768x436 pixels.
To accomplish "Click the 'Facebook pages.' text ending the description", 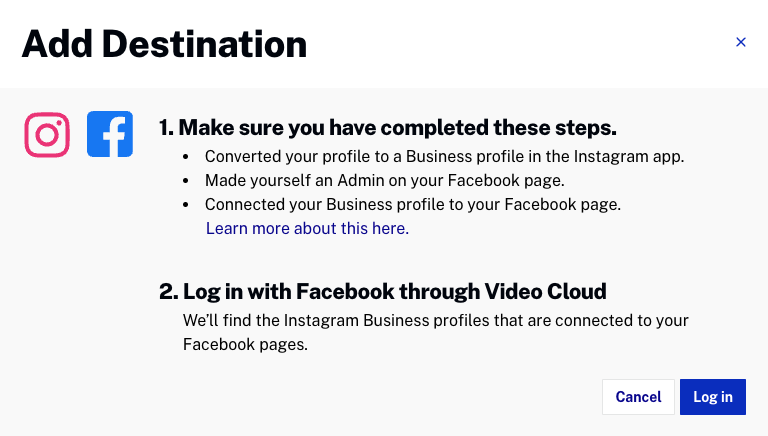I will (245, 345).
